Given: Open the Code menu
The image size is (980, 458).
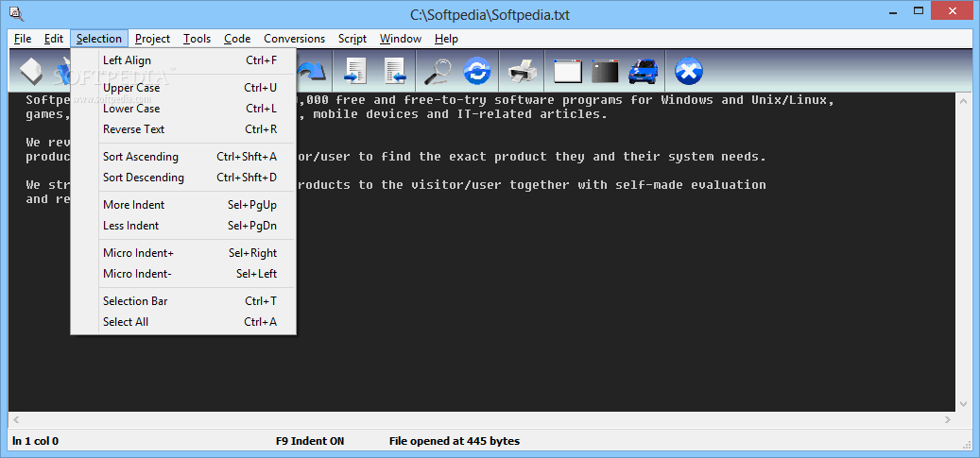Looking at the screenshot, I should pos(237,39).
